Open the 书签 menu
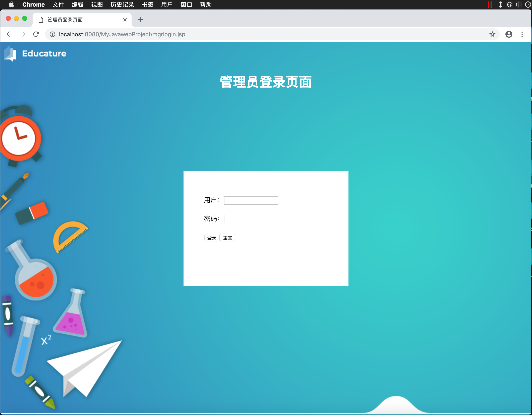Screen dimensions: 532x415 click(x=148, y=4)
